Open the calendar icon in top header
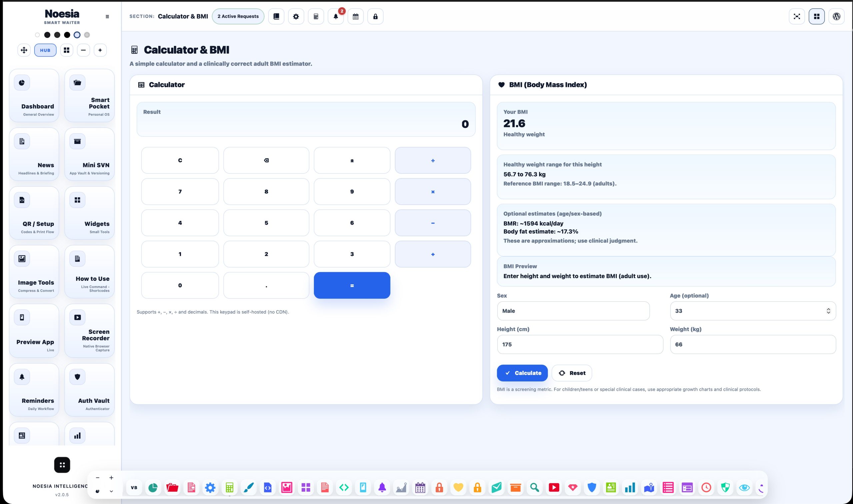 tap(355, 16)
